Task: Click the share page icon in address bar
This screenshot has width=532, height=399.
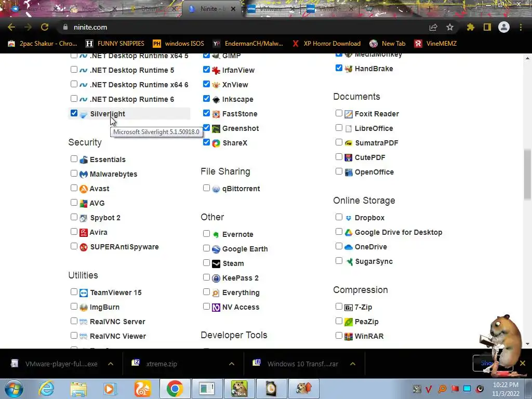Action: click(x=433, y=27)
